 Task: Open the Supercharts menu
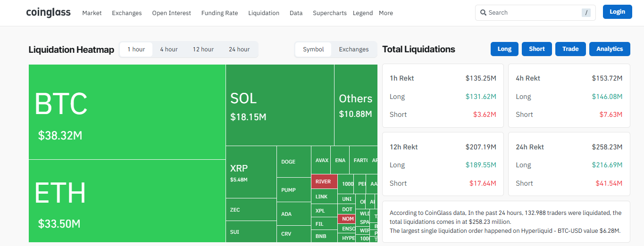tap(329, 13)
